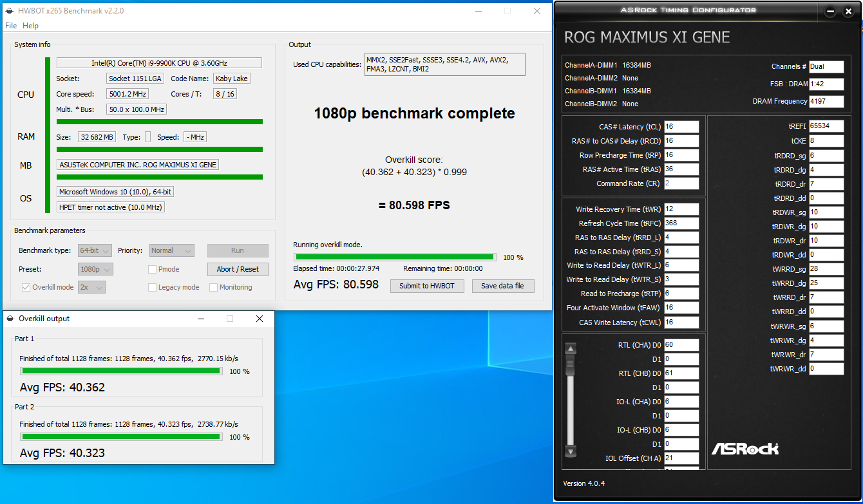Screen dimensions: 863x504
Task: Click the RAS# Active Time (tRAS) field
Action: (681, 169)
